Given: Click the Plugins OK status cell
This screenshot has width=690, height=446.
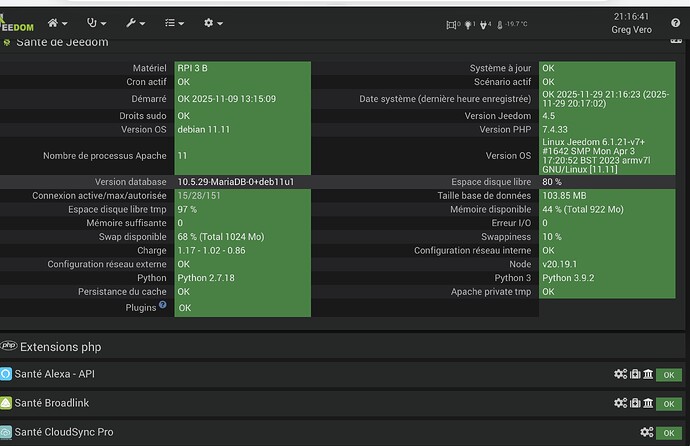Looking at the screenshot, I should pyautogui.click(x=242, y=308).
